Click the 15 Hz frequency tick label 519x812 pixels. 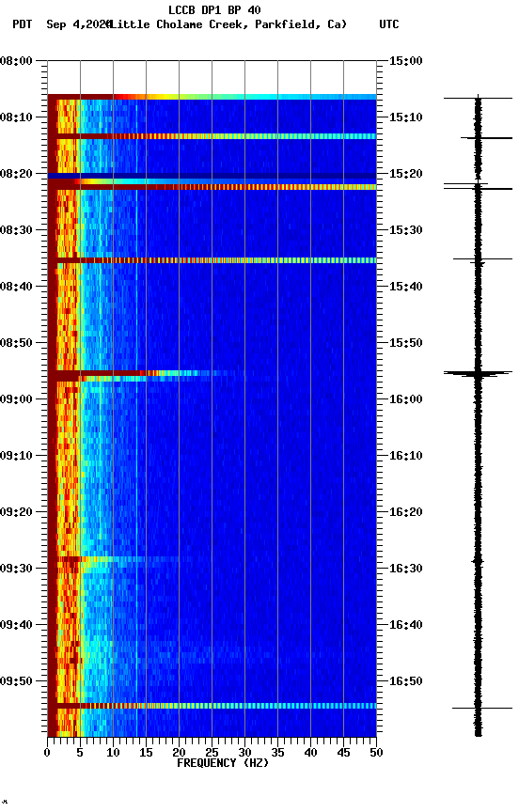click(x=146, y=753)
